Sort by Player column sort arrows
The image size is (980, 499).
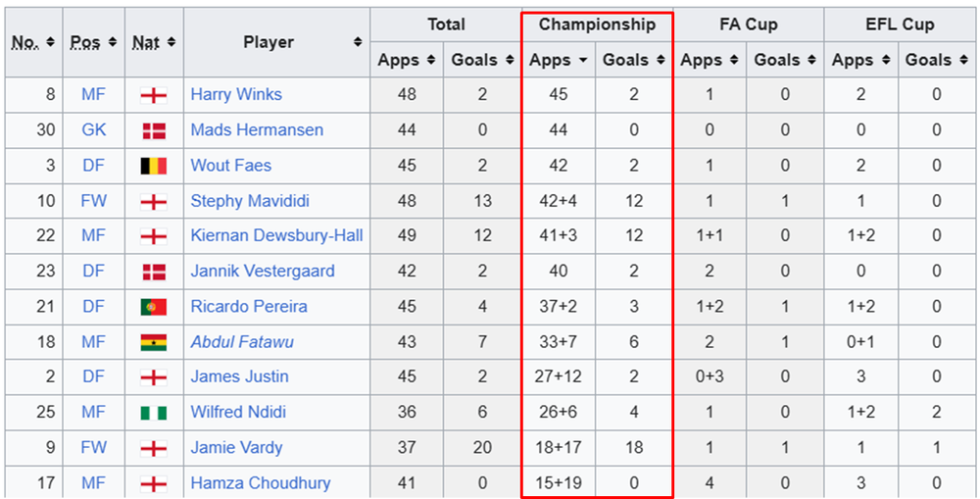(x=358, y=42)
